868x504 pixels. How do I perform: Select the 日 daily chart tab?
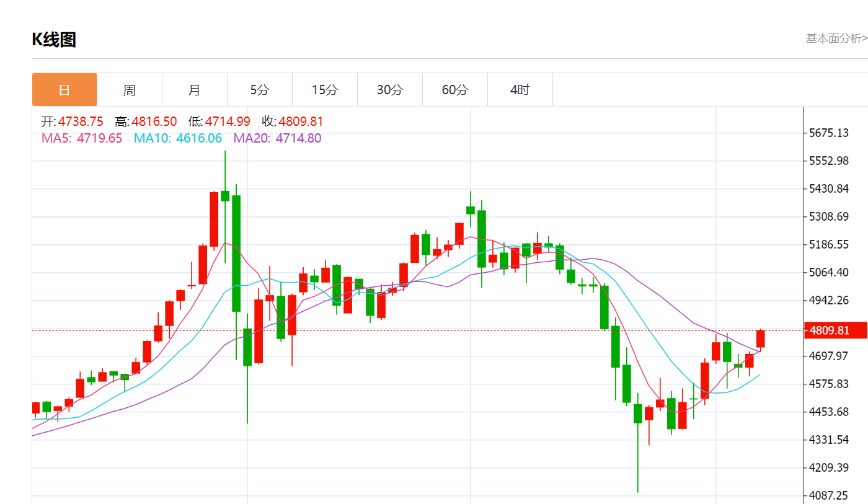[x=64, y=90]
